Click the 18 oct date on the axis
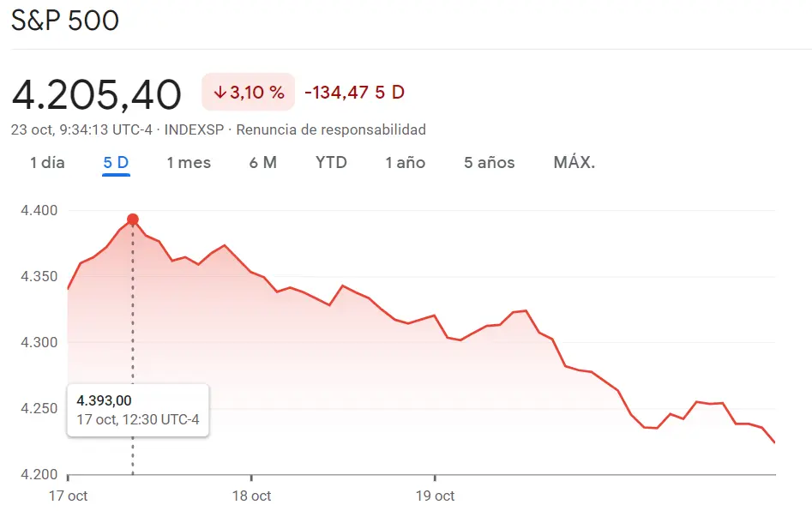The width and height of the screenshot is (812, 517). click(251, 496)
